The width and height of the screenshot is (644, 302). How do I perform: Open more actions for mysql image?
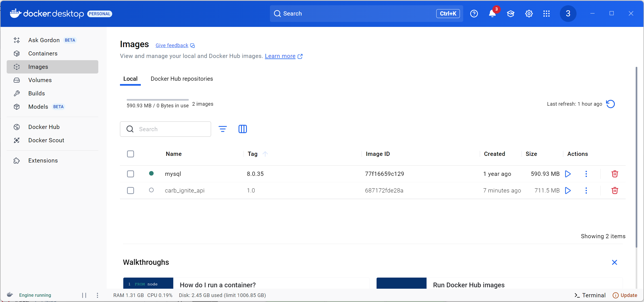586,174
